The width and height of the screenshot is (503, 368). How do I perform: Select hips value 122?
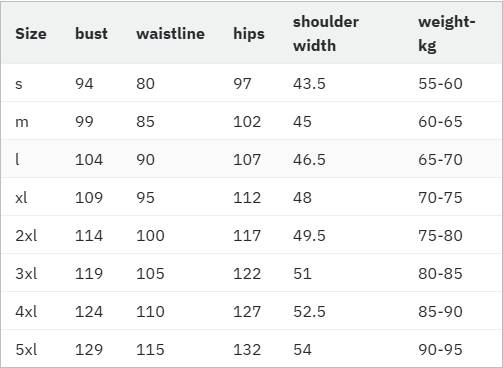pyautogui.click(x=247, y=274)
